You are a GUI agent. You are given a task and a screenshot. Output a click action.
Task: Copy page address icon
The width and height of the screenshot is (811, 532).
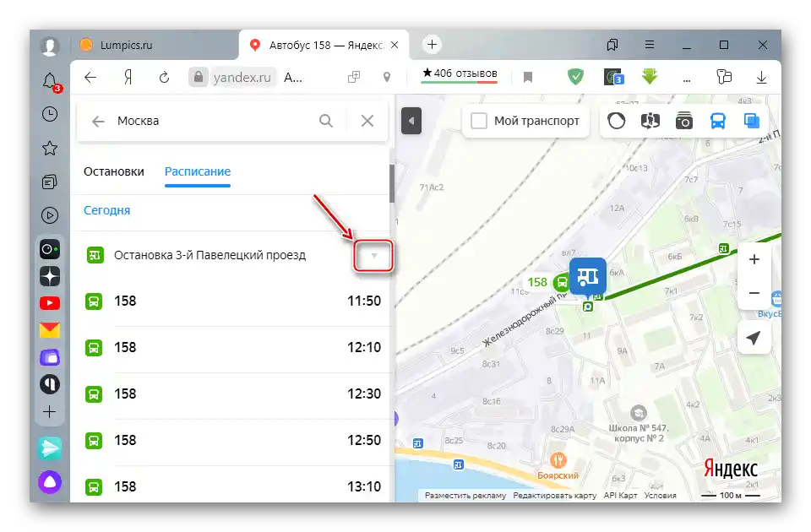point(354,78)
